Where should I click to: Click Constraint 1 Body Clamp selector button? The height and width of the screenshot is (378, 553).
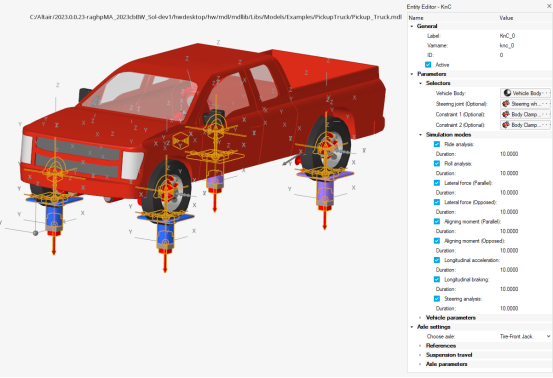525,114
